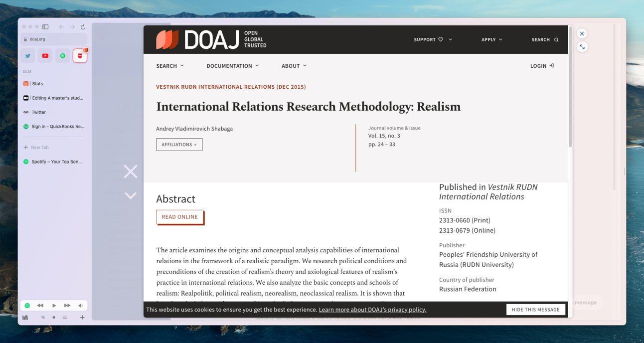Expand the peek preview to a full tab
644x343 pixels.
(x=582, y=47)
